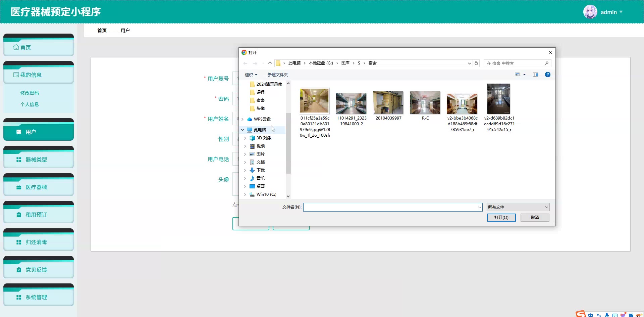Click the 下载 download arrow icon

click(252, 170)
